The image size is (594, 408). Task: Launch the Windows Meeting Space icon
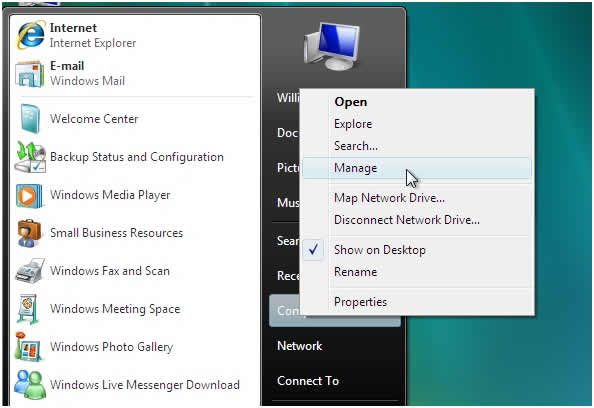(29, 309)
